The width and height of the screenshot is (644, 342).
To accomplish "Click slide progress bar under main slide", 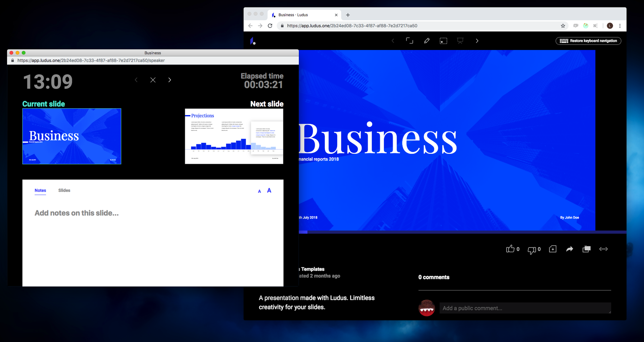I will coord(462,232).
